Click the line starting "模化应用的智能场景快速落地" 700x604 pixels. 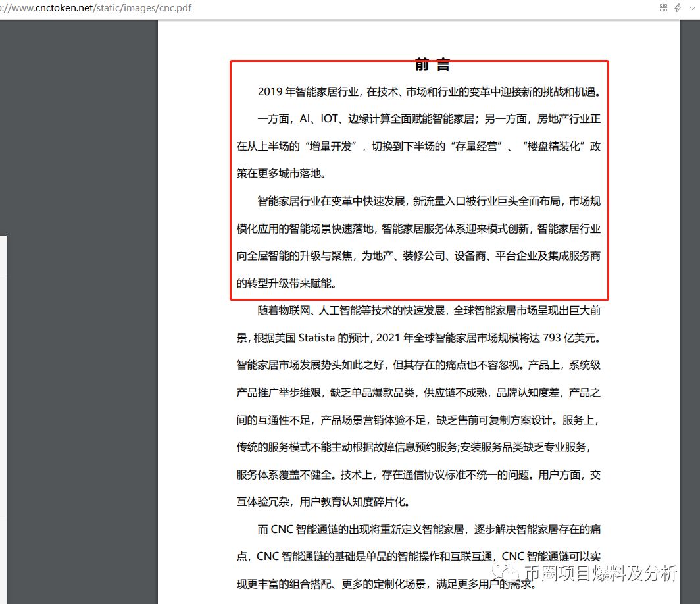[x=418, y=229]
